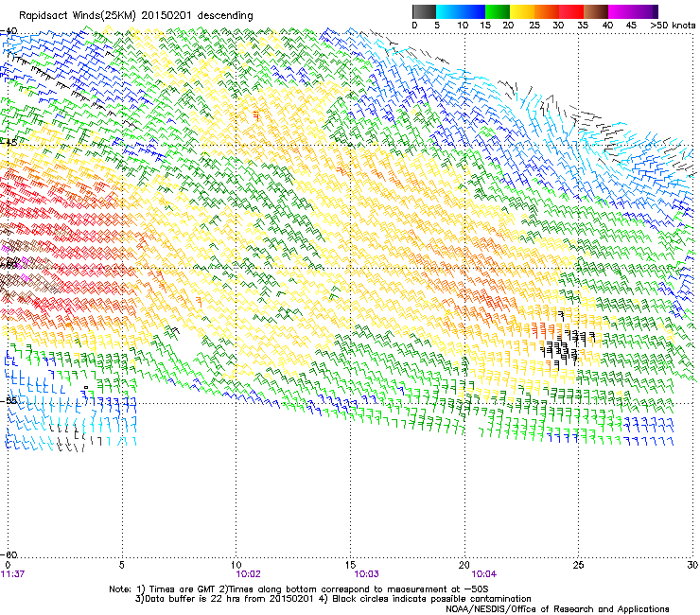Image resolution: width=700 pixels, height=615 pixels.
Task: Click the purple time label '11:37'
Action: pos(12,574)
